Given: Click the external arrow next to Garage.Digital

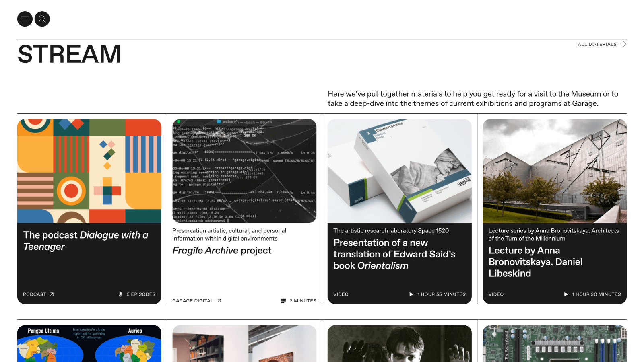Looking at the screenshot, I should (219, 301).
